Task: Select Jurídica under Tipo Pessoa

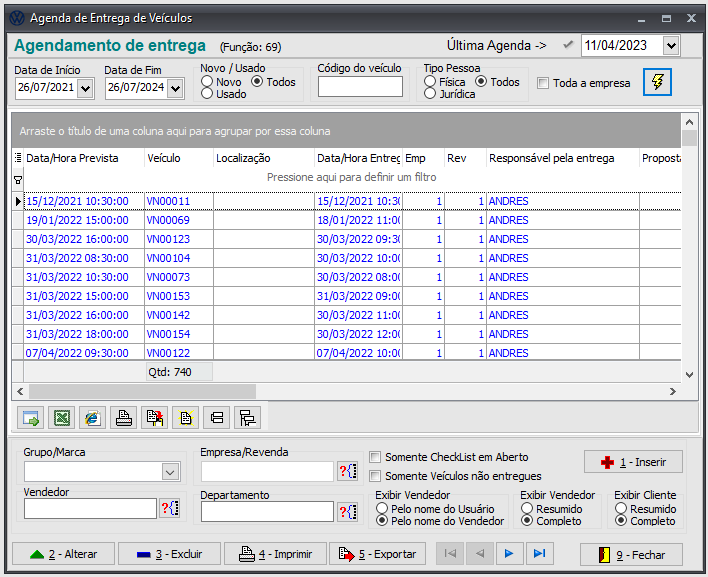Action: pyautogui.click(x=430, y=94)
